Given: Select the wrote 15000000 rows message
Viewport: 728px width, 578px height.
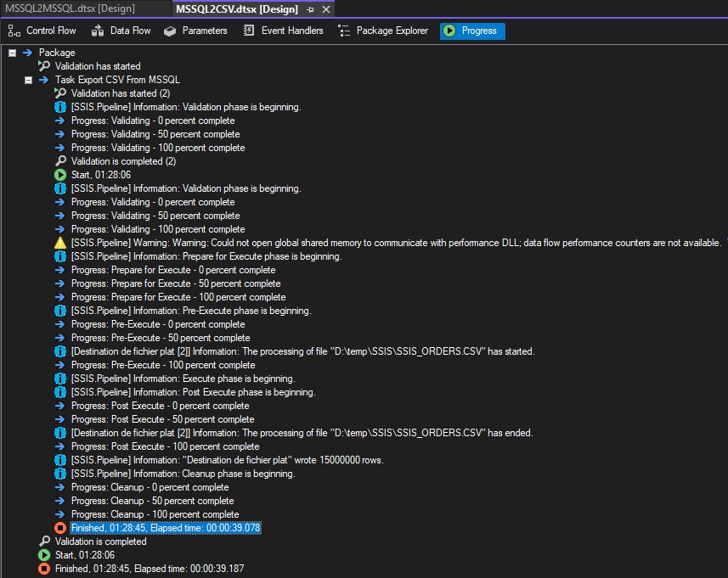Looking at the screenshot, I should coord(228,460).
